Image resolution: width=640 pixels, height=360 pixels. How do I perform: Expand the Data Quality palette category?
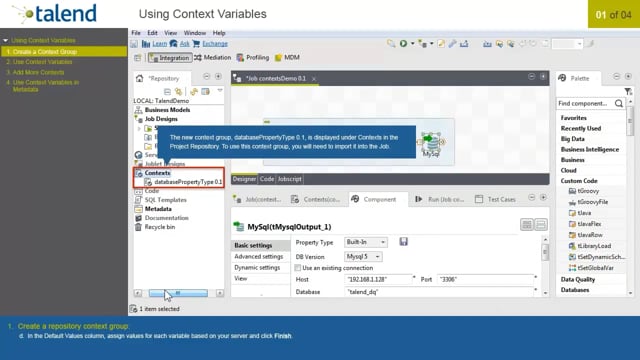click(x=578, y=279)
